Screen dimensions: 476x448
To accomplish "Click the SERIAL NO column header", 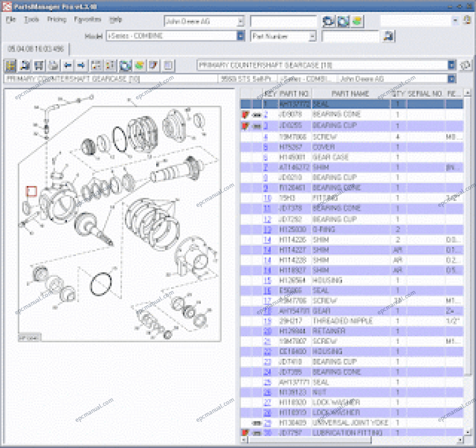I will click(425, 94).
